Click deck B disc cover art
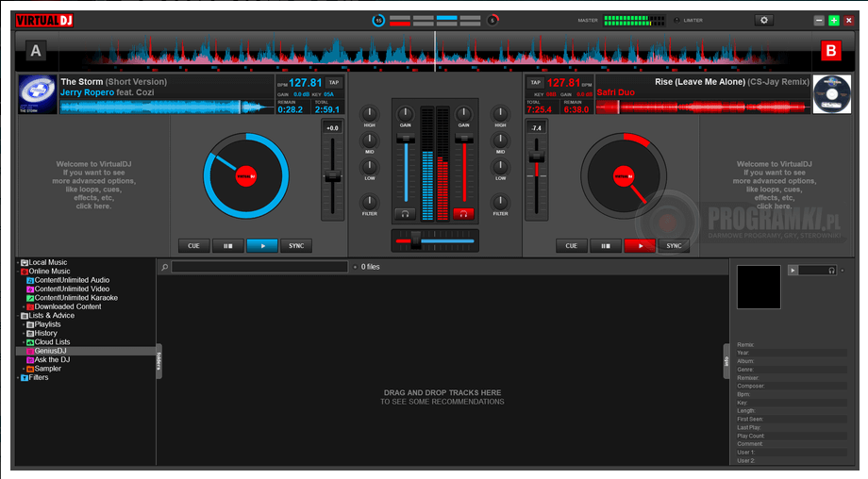868x479 pixels. point(831,94)
